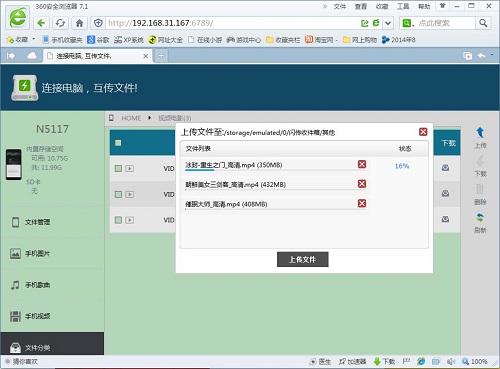Open the 谷歌 bookmark
The height and width of the screenshot is (369, 500).
point(98,40)
